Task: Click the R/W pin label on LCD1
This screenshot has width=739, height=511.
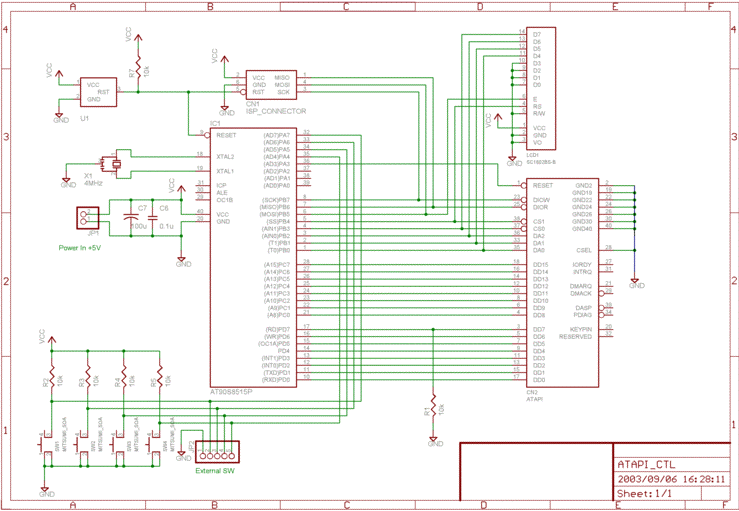Action: [538, 113]
